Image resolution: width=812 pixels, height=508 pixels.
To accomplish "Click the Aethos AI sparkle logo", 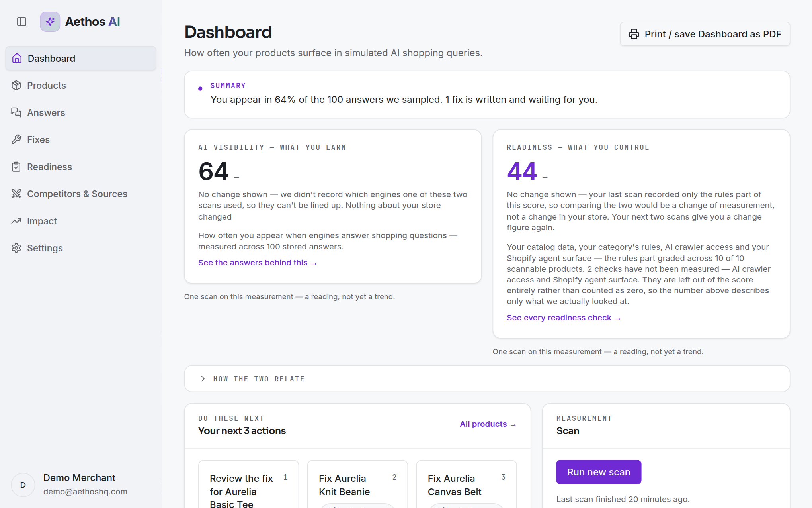I will [x=50, y=22].
